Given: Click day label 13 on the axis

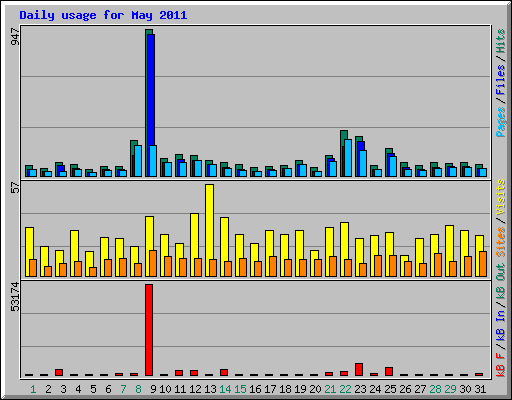Looking at the screenshot, I should [210, 389].
